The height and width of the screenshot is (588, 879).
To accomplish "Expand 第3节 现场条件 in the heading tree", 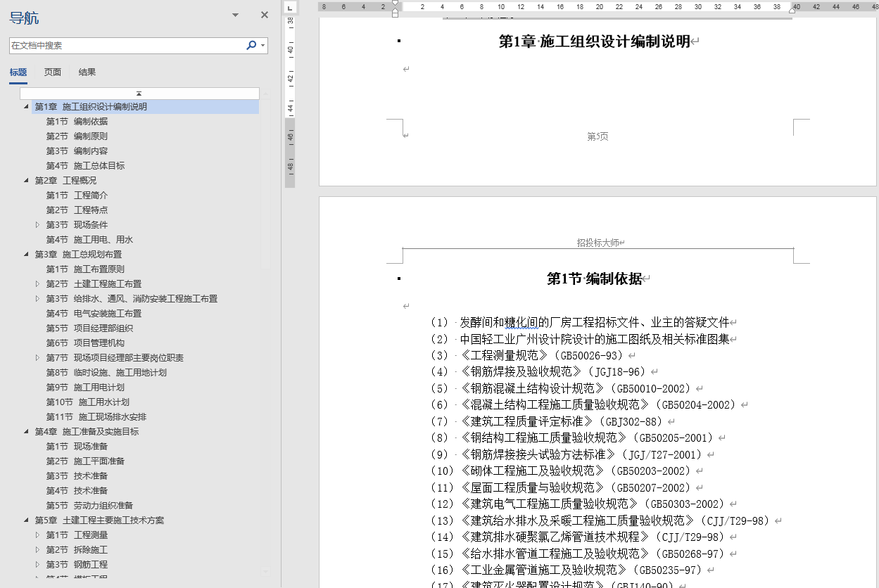I will tap(39, 224).
